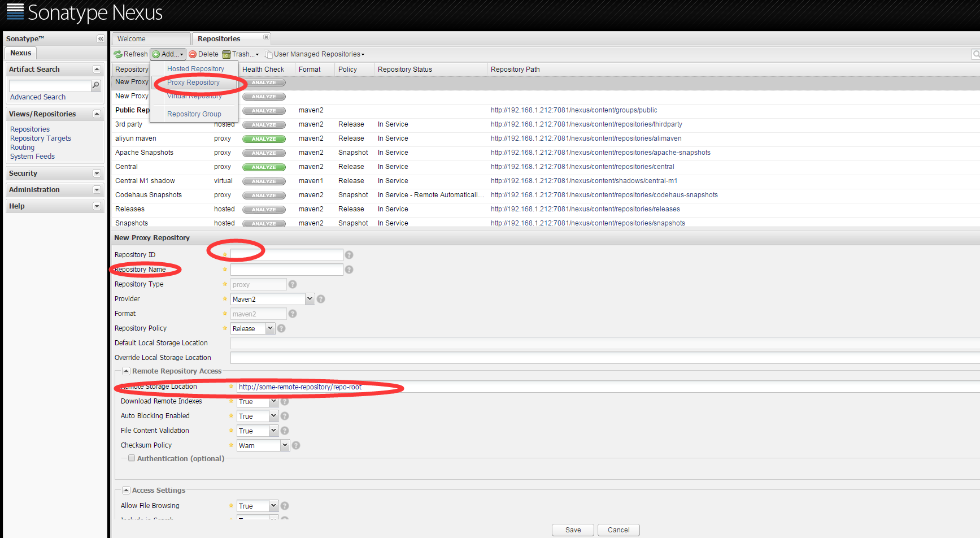Screen dimensions: 980x538
Task: Show help for Checksum Policy
Action: click(x=296, y=445)
